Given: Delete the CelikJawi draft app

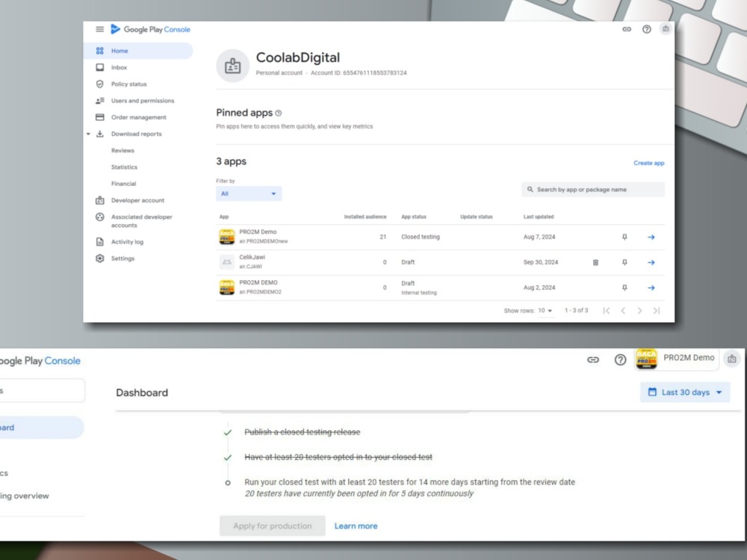Looking at the screenshot, I should (595, 262).
